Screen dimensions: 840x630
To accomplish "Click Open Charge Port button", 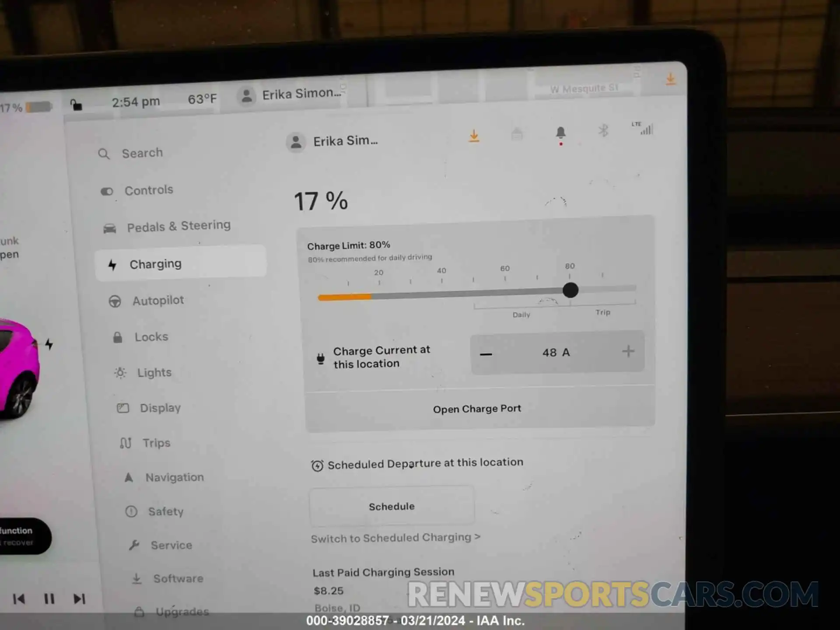I will (x=476, y=408).
